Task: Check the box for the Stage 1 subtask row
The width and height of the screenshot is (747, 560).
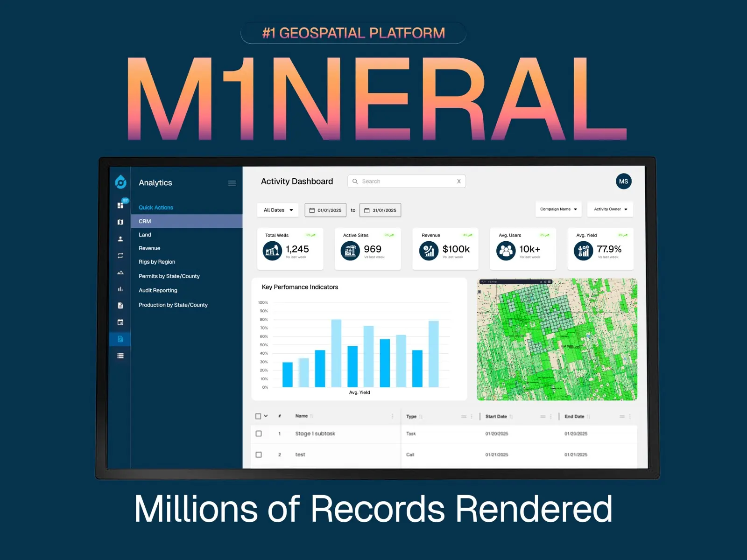Action: pyautogui.click(x=259, y=434)
